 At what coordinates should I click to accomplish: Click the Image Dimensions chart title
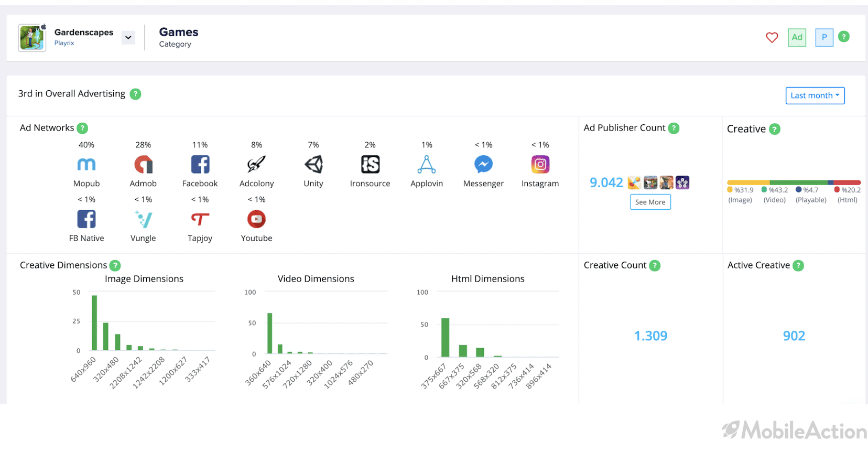pos(144,279)
